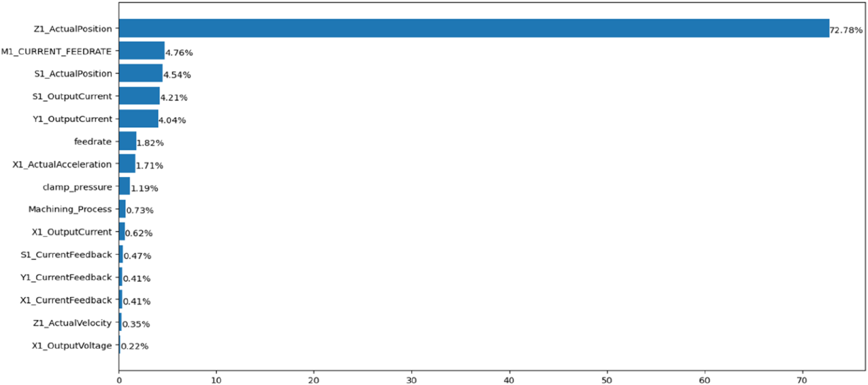Select the M1_CURRENT_FEEDRATE bar

pos(141,51)
